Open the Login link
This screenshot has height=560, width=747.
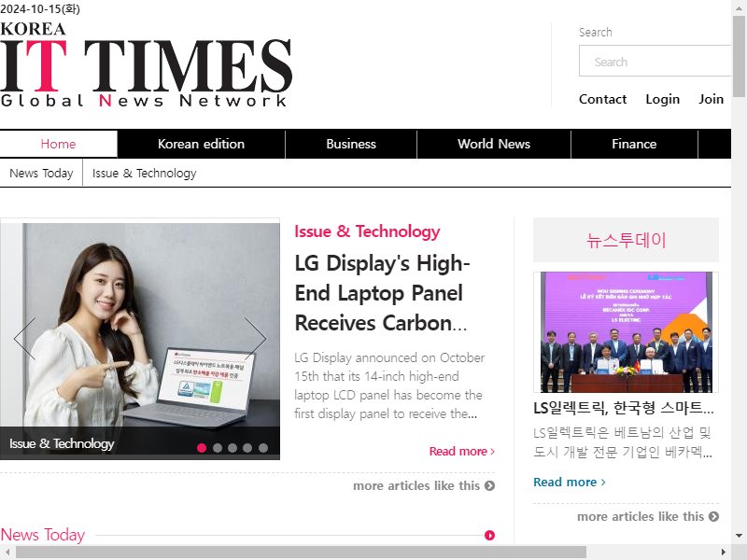(x=663, y=99)
